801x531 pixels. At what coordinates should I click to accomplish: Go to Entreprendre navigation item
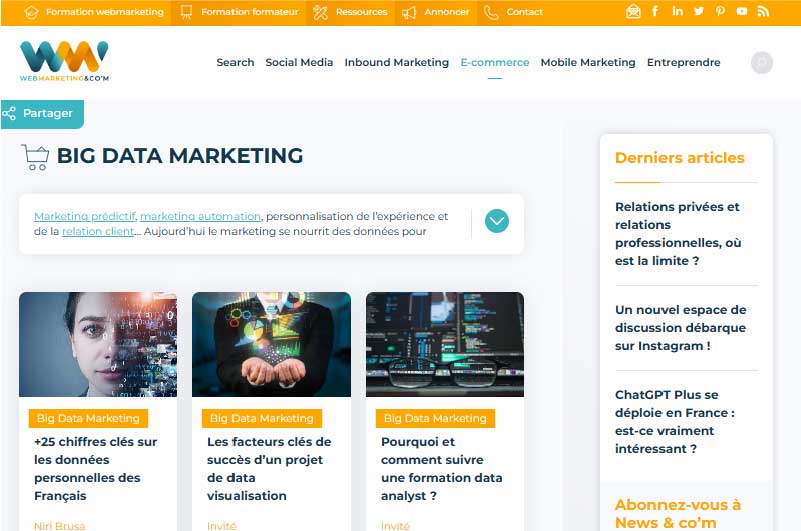point(684,62)
